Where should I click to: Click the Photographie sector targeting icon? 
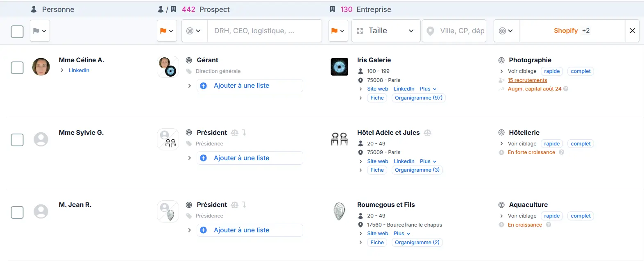[501, 60]
